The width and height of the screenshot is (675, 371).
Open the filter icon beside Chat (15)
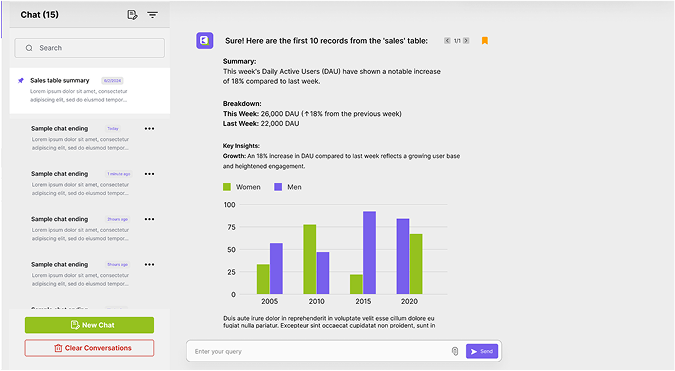(x=152, y=15)
